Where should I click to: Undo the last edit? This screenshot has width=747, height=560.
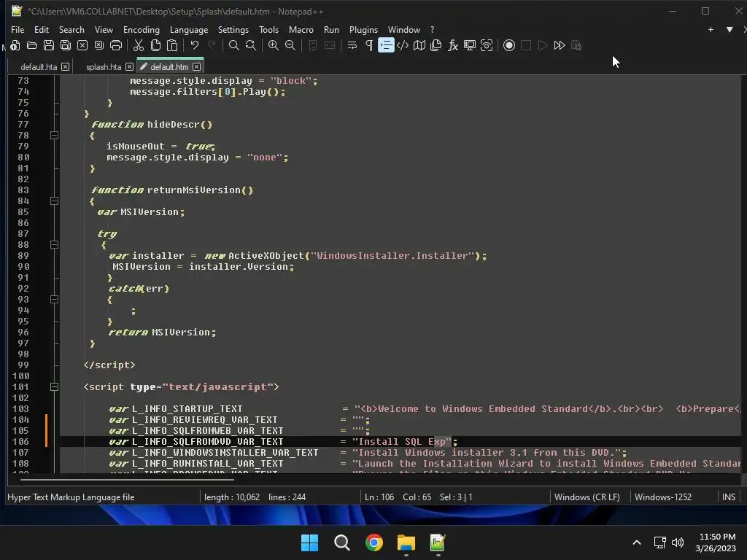[x=194, y=45]
